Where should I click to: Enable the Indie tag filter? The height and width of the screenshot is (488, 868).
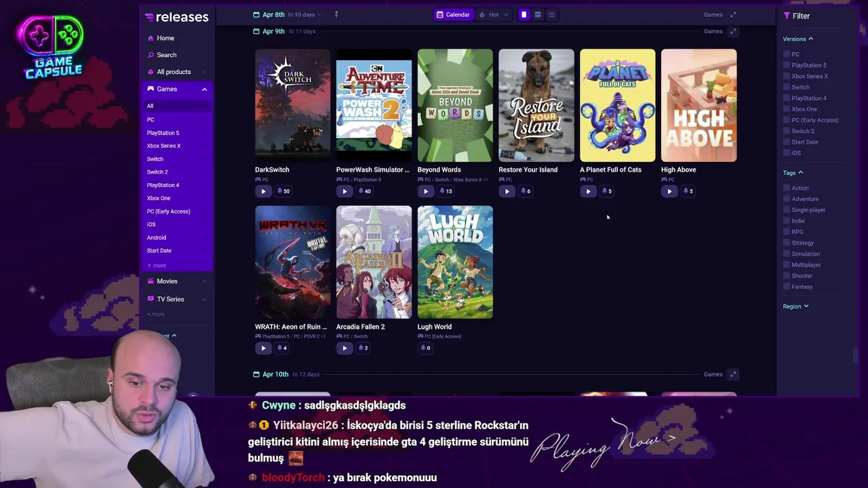point(787,221)
